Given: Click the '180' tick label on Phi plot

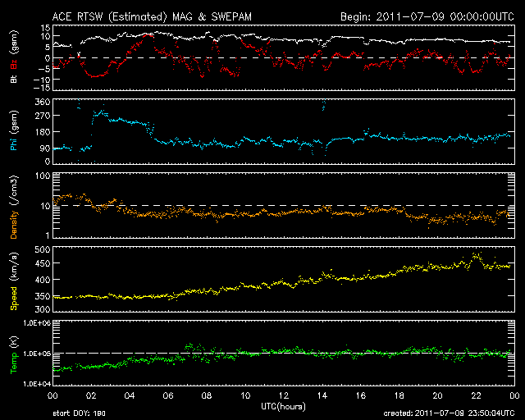Looking at the screenshot, I should click(x=43, y=132).
